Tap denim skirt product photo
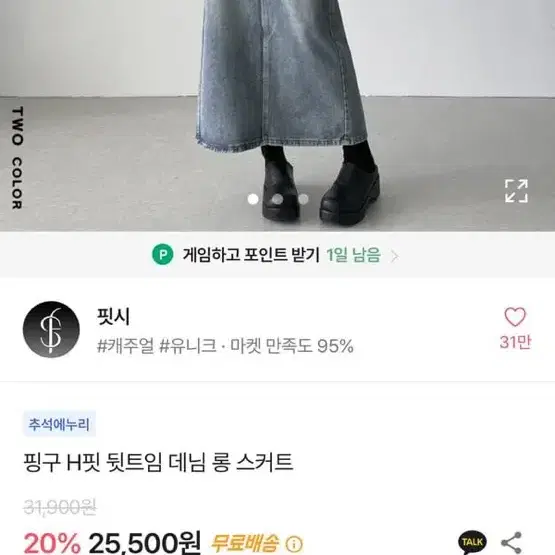 (278, 115)
